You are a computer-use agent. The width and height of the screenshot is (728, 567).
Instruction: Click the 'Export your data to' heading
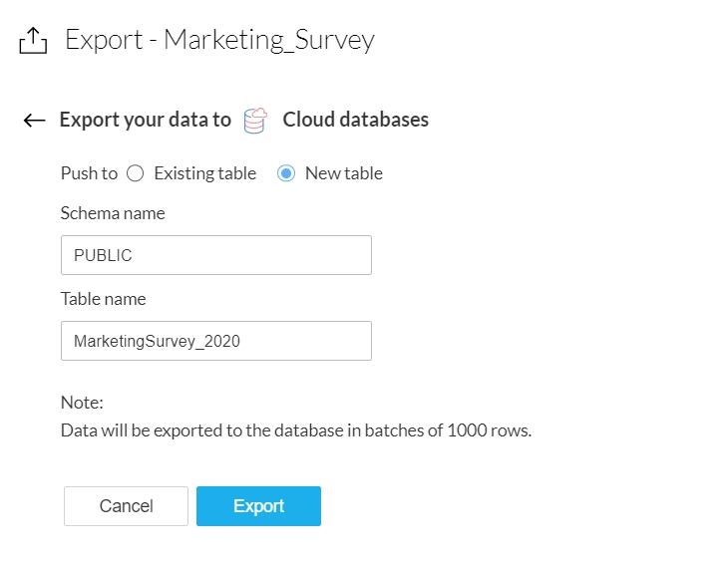click(145, 120)
